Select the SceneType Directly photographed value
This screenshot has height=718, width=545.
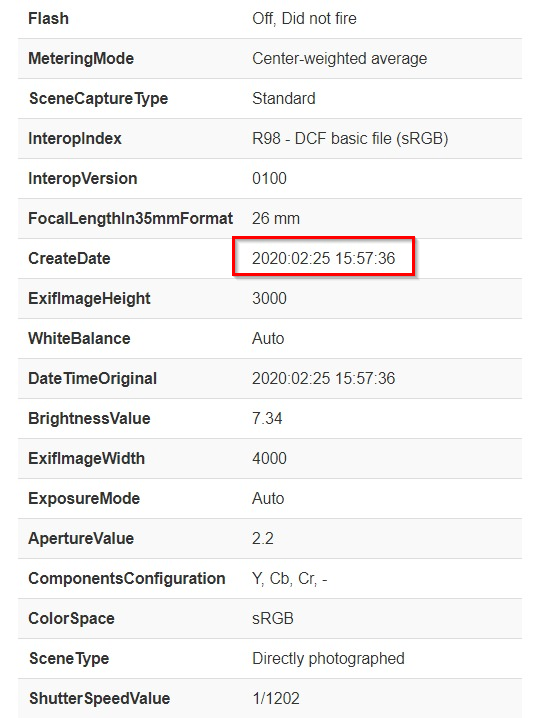pos(328,658)
